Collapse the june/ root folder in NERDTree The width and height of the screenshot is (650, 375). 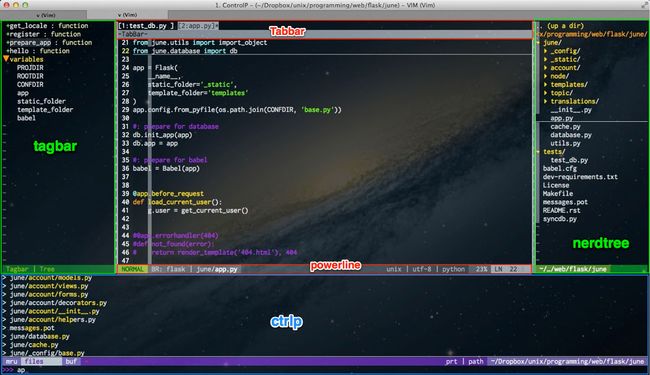538,42
